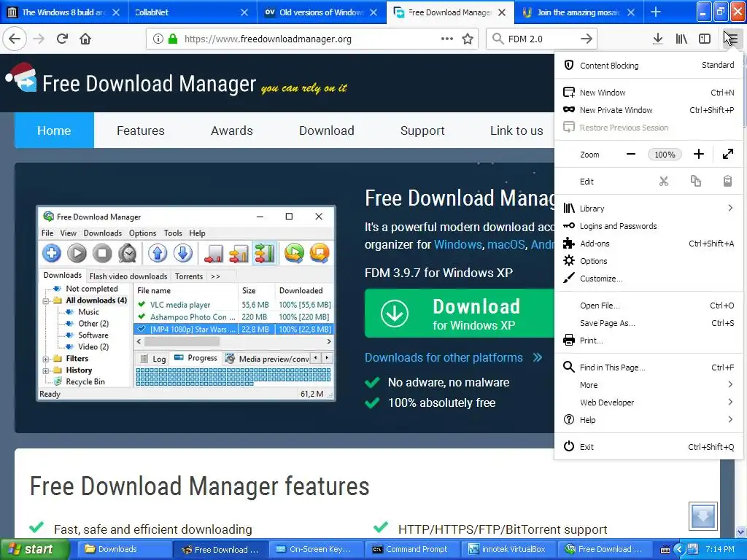Open the browser Home page icon

[85, 39]
